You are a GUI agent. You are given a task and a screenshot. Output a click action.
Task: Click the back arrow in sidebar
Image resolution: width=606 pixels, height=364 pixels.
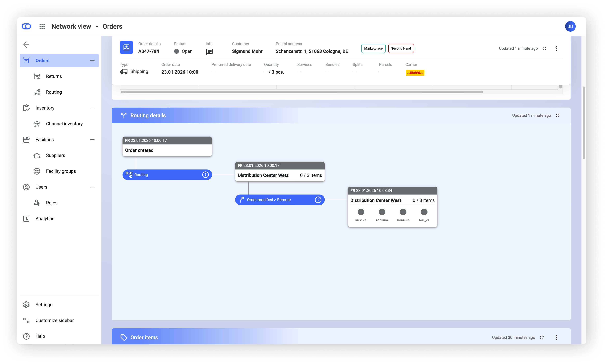[x=26, y=45]
